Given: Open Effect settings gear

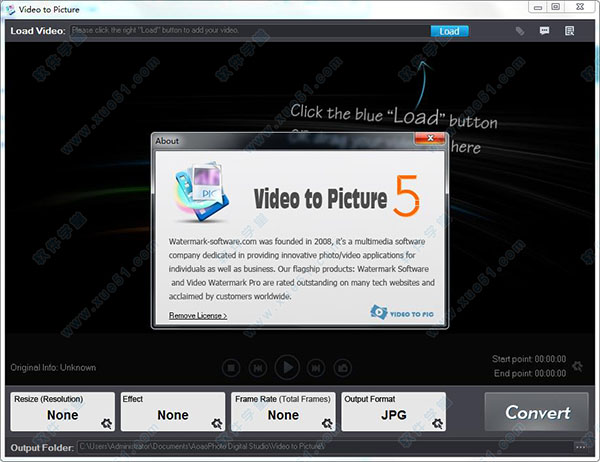Looking at the screenshot, I should point(217,423).
